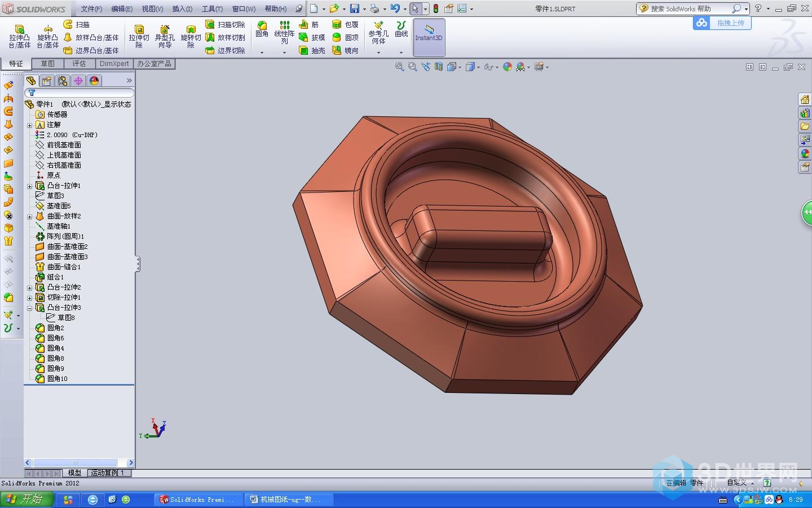Click the 圆顶 dome tool

pos(345,37)
